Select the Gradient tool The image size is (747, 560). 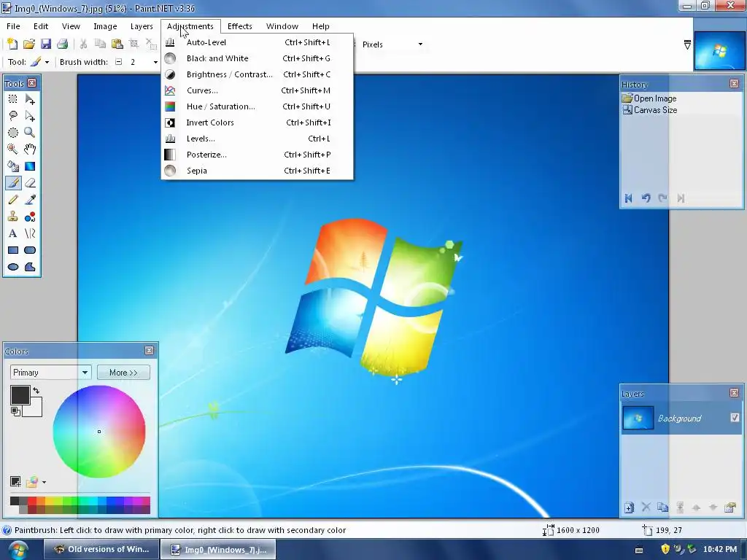click(30, 166)
